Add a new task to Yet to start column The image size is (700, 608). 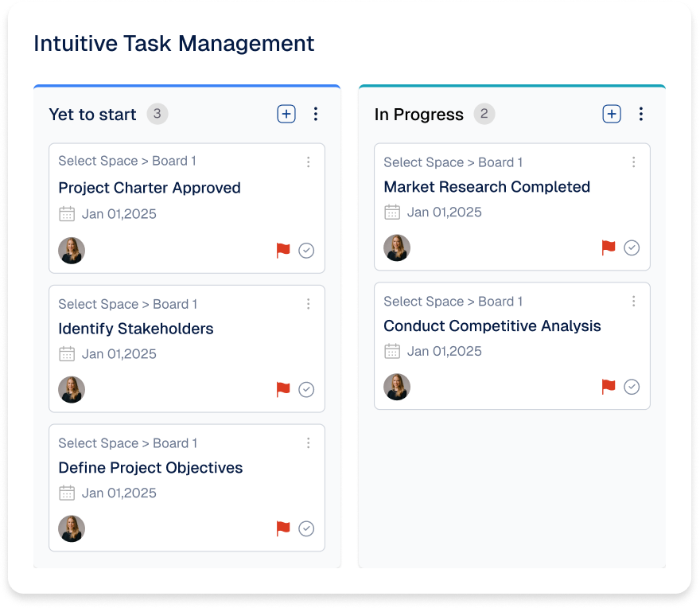coord(286,113)
